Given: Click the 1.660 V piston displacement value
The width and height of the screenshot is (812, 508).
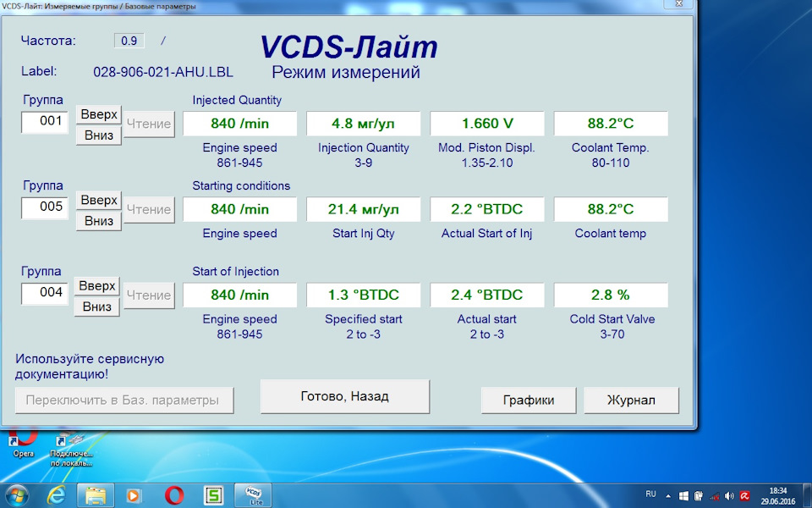Looking at the screenshot, I should point(487,124).
